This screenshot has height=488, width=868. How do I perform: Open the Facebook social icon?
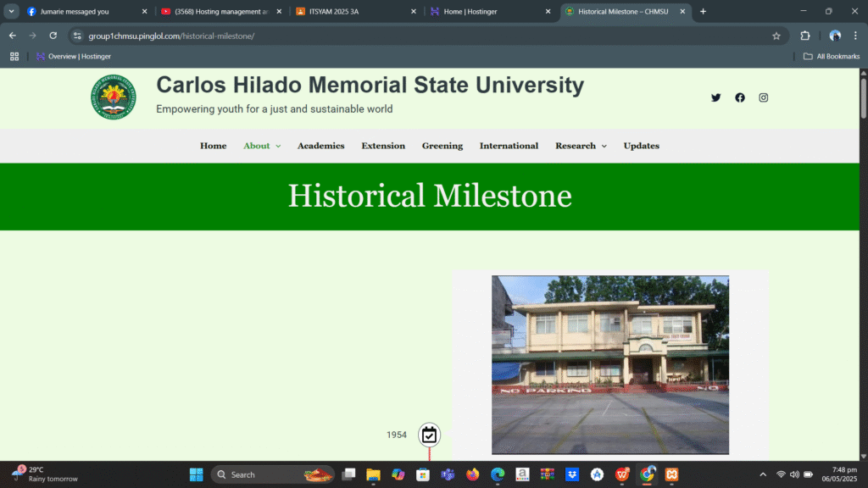pyautogui.click(x=740, y=97)
